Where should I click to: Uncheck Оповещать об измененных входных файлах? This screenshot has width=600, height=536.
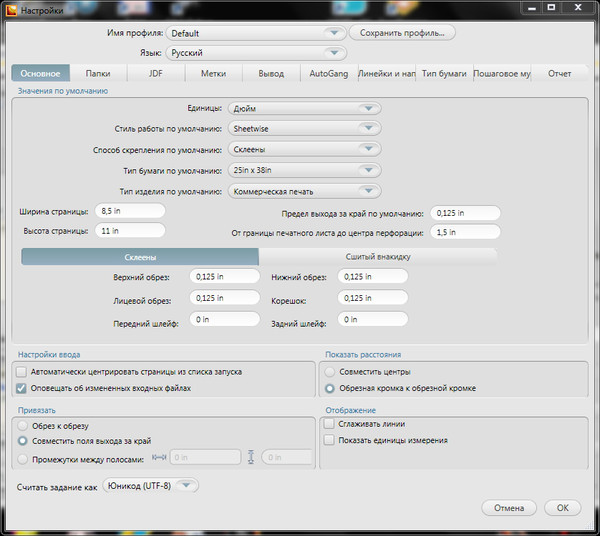[x=22, y=388]
